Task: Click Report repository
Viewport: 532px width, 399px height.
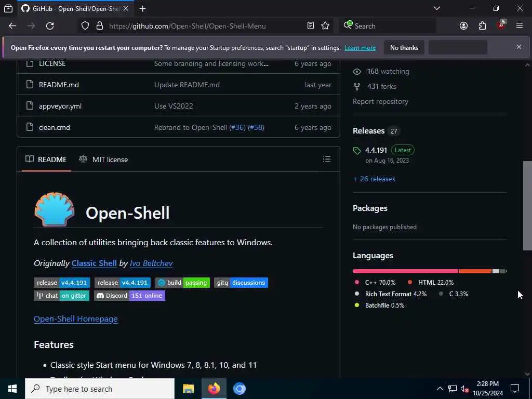Action: pos(380,101)
